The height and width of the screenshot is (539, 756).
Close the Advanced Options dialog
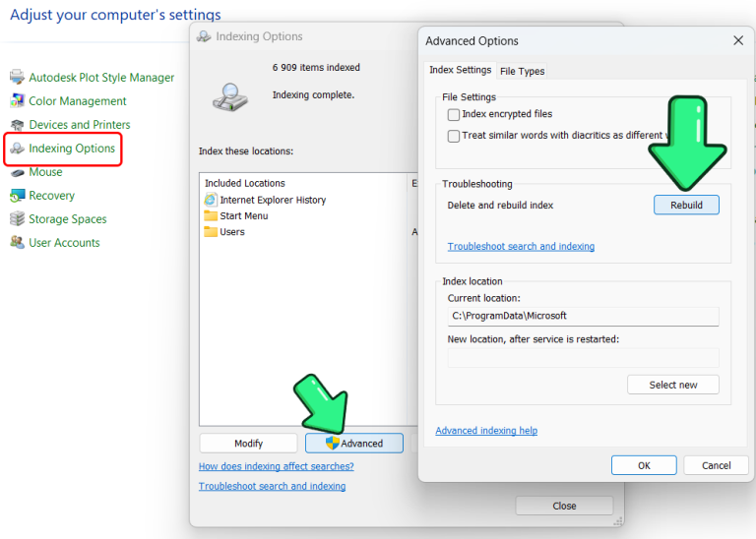(738, 41)
